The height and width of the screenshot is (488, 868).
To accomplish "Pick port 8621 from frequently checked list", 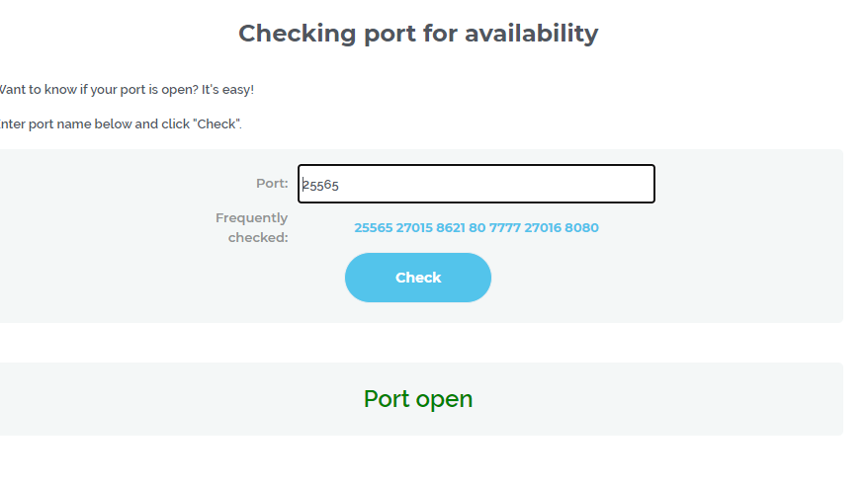I will 451,228.
